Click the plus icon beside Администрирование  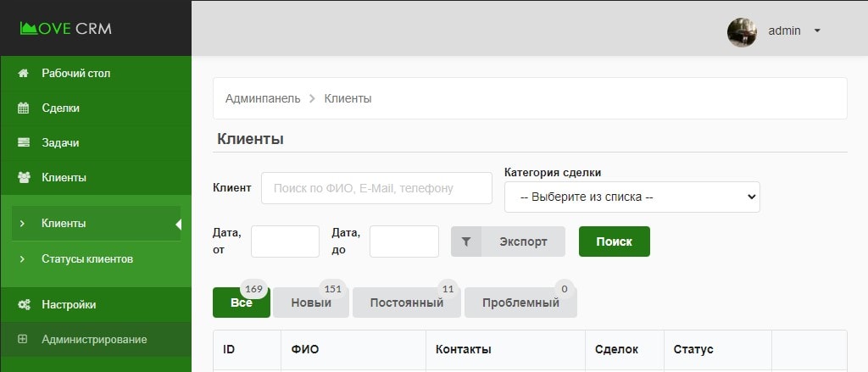coord(23,339)
